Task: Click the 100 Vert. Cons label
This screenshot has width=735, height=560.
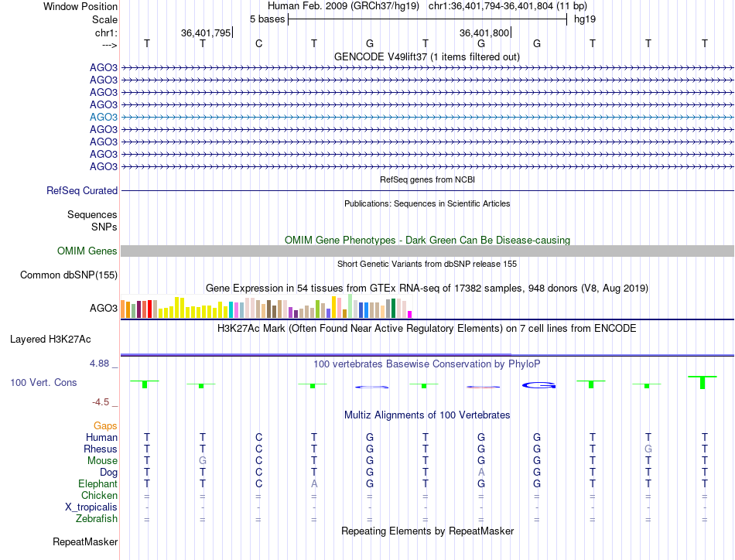Action: point(43,382)
